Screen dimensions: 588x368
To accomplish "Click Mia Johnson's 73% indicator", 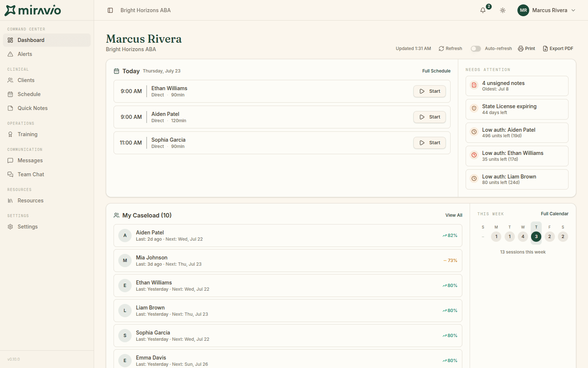I will click(x=450, y=261).
